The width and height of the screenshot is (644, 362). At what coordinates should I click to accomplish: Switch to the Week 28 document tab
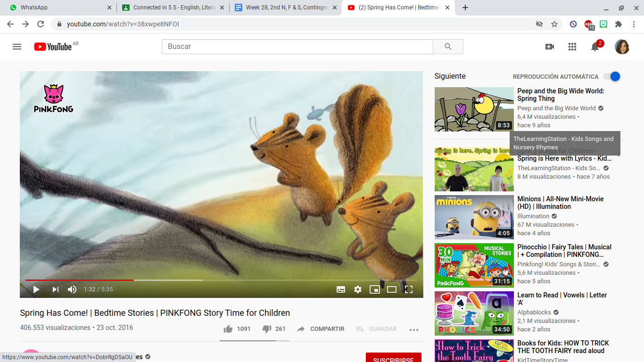286,8
